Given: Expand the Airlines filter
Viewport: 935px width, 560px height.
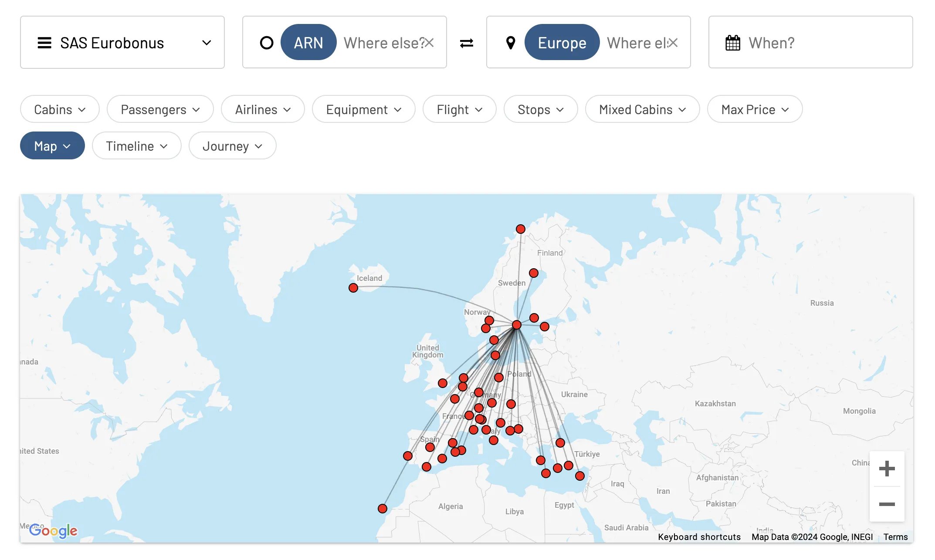Looking at the screenshot, I should pyautogui.click(x=263, y=109).
